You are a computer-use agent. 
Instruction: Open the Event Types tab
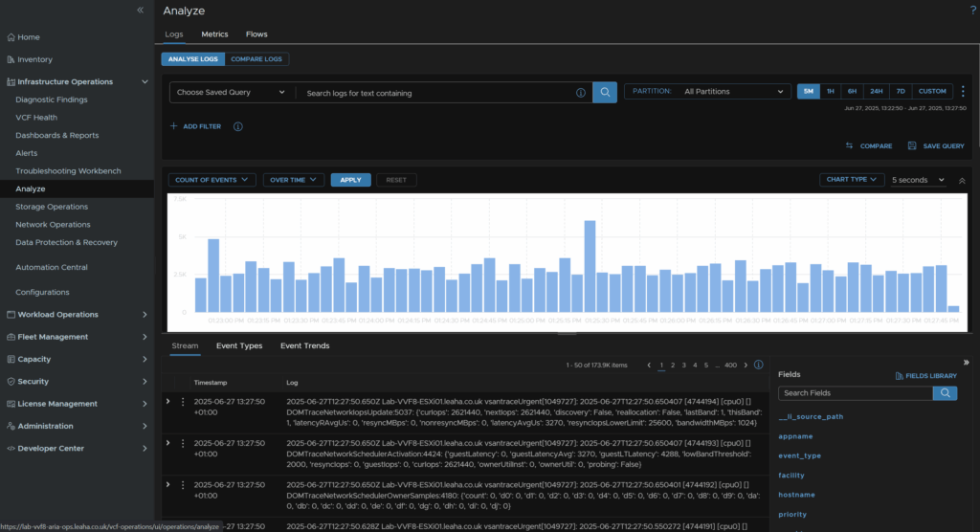pyautogui.click(x=239, y=345)
